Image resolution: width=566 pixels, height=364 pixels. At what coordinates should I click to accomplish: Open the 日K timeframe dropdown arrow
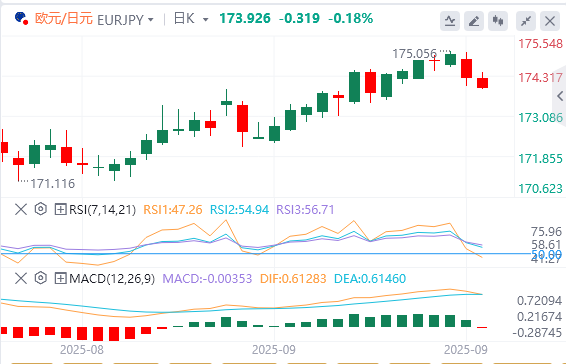205,20
